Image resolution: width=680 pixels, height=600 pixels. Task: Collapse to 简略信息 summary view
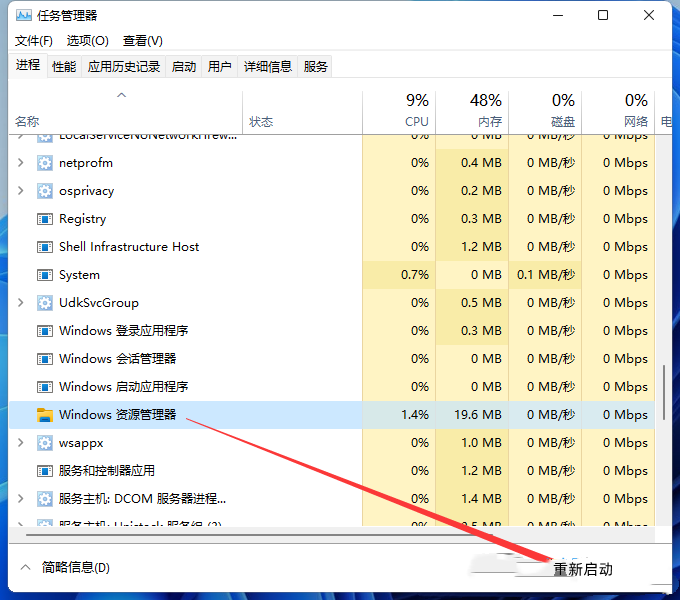(x=65, y=567)
